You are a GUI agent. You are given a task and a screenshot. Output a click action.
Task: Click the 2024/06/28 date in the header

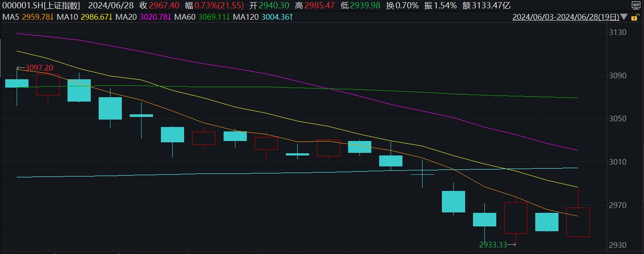112,6
